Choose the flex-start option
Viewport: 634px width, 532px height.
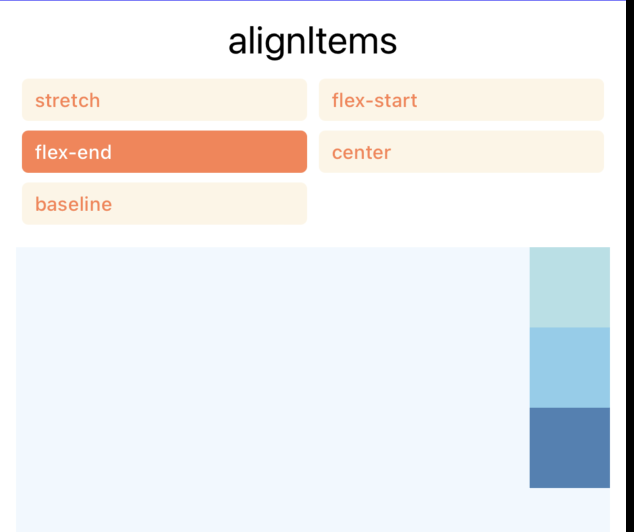point(461,100)
